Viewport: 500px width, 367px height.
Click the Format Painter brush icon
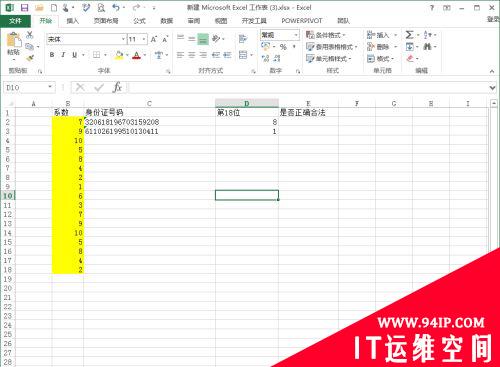click(x=30, y=58)
